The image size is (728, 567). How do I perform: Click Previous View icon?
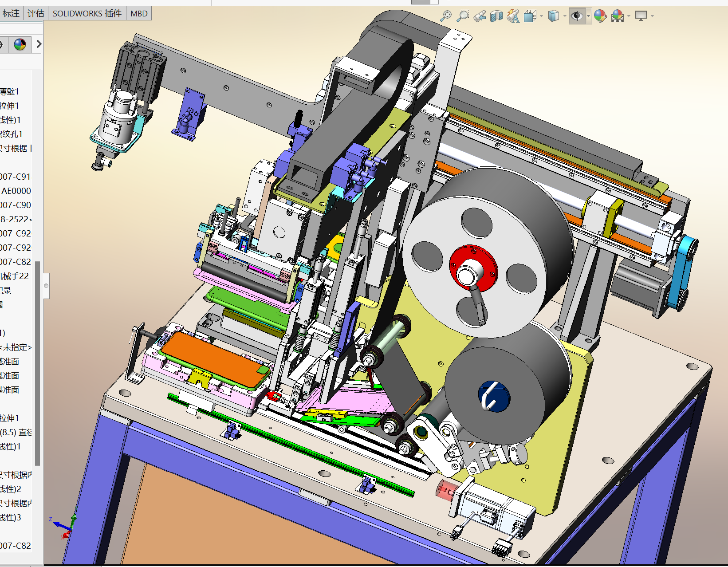click(480, 16)
